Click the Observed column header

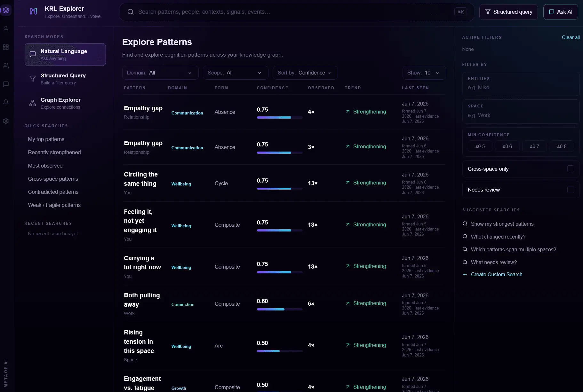tap(321, 88)
